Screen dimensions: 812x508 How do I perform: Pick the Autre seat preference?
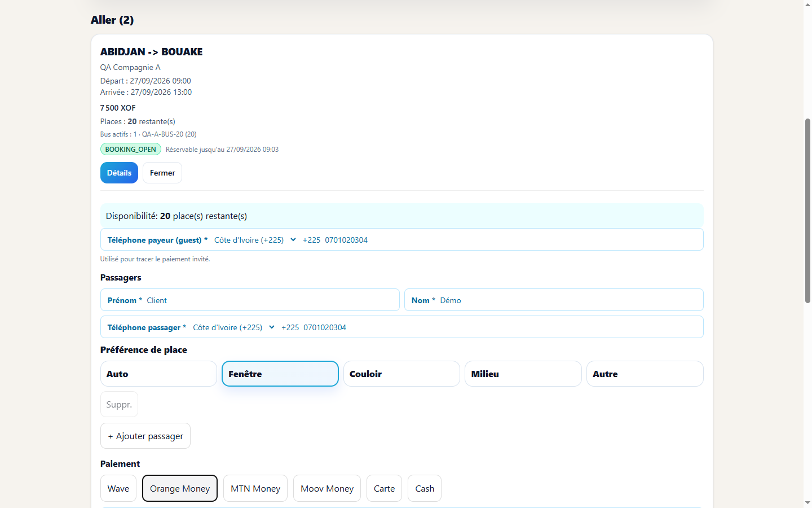pyautogui.click(x=645, y=374)
